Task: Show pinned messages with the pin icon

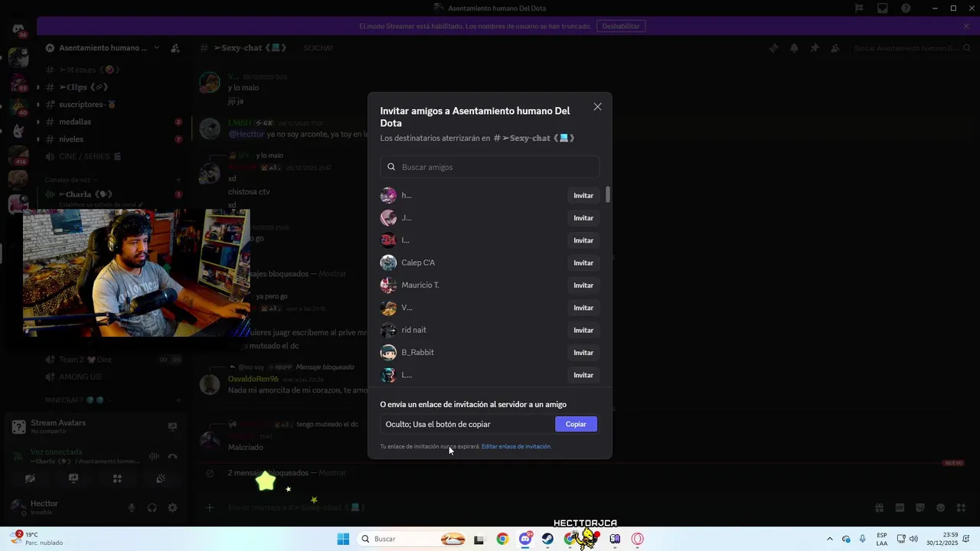Action: point(815,47)
